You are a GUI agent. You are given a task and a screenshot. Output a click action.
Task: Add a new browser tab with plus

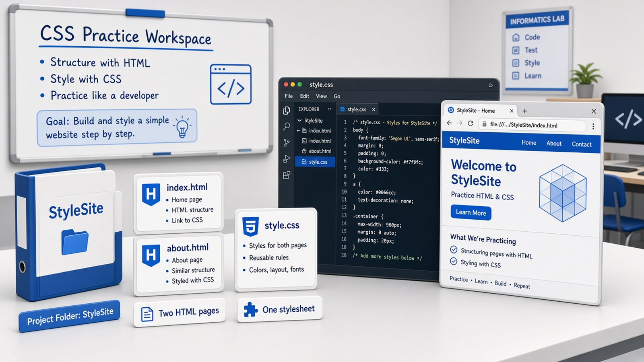pyautogui.click(x=524, y=111)
